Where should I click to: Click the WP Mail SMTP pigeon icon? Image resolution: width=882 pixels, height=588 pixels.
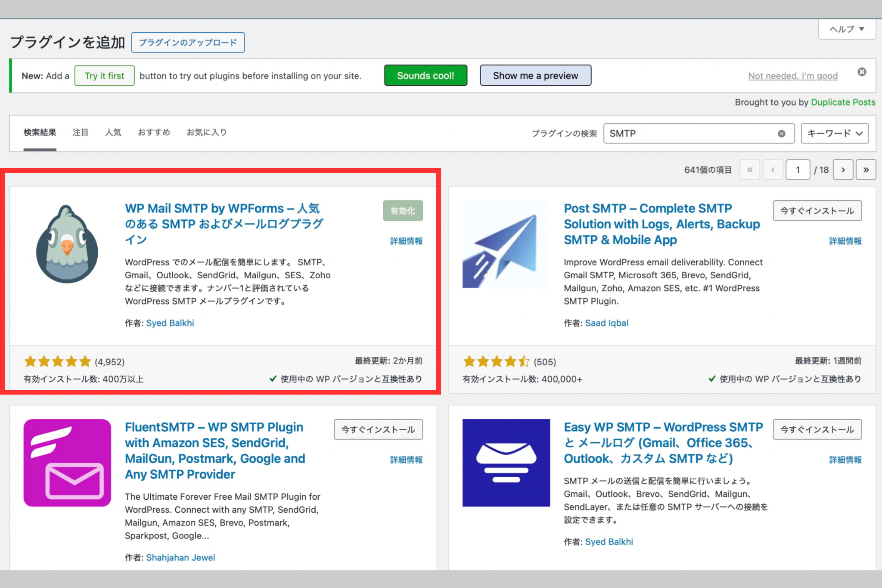67,244
